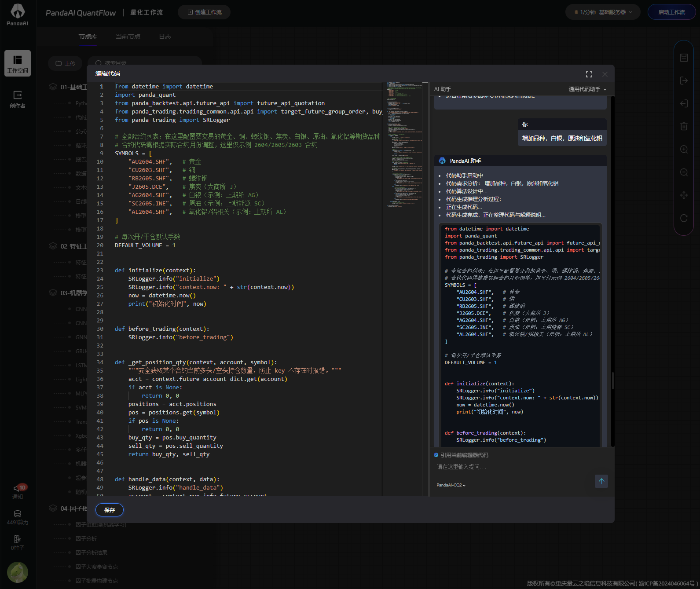Click the 创建工作流 button
The image size is (700, 589).
204,12
